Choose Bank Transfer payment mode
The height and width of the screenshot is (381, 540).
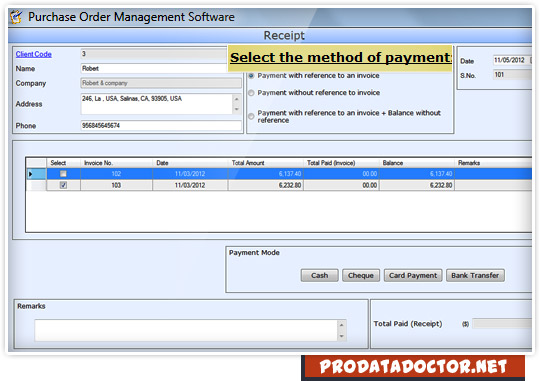(x=475, y=276)
